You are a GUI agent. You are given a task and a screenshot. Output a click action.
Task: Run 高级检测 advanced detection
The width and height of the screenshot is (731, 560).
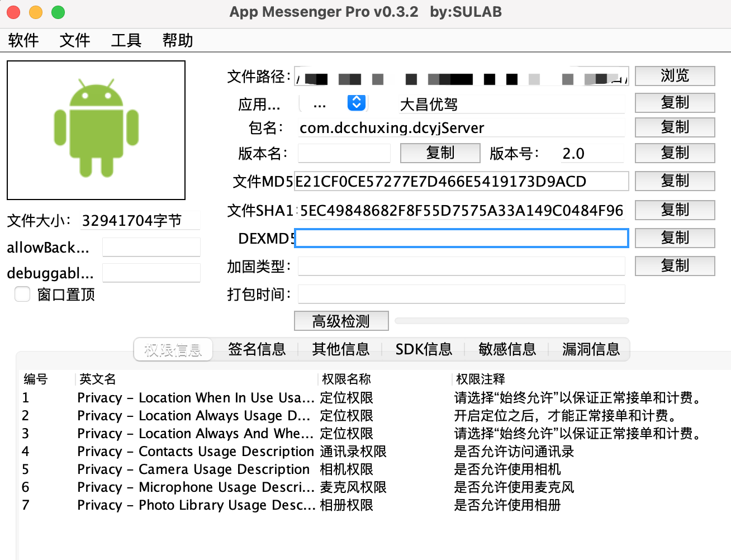341,321
